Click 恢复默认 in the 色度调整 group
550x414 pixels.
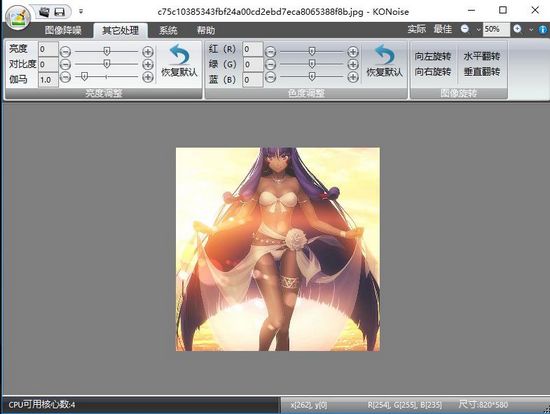(384, 60)
